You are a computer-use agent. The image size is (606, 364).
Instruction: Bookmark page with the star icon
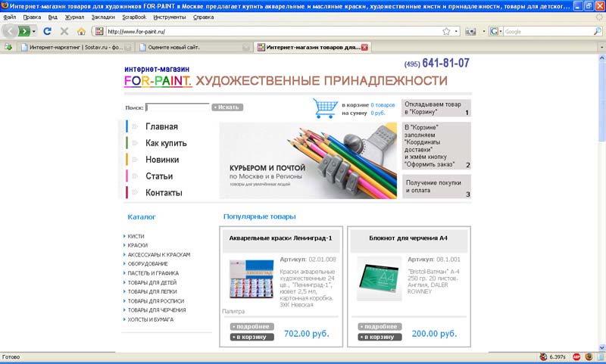(446, 32)
